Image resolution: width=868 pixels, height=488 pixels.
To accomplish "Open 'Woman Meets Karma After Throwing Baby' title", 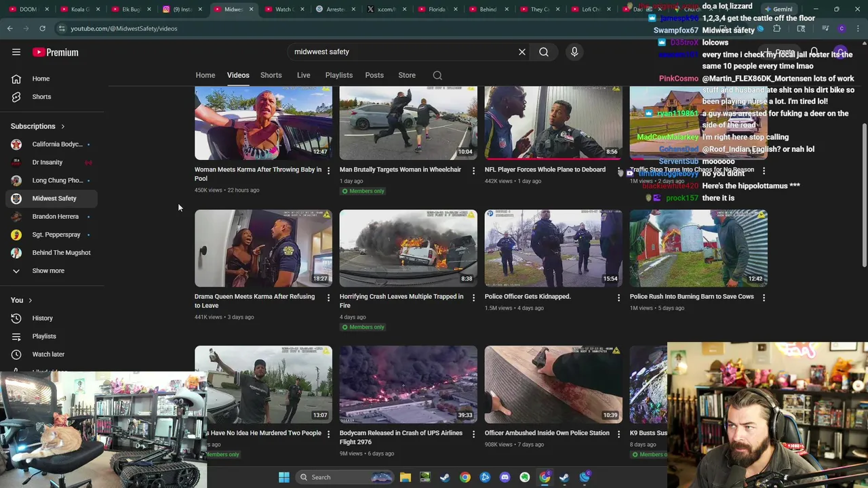I will point(258,174).
